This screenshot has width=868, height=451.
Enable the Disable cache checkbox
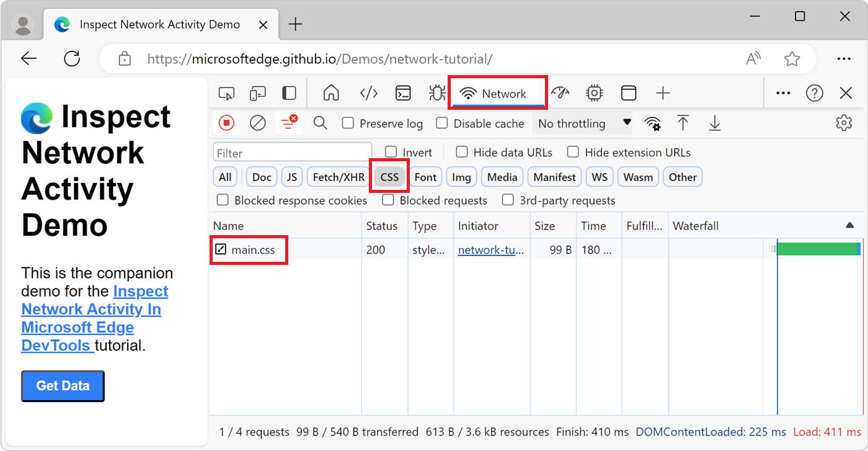[x=441, y=123]
